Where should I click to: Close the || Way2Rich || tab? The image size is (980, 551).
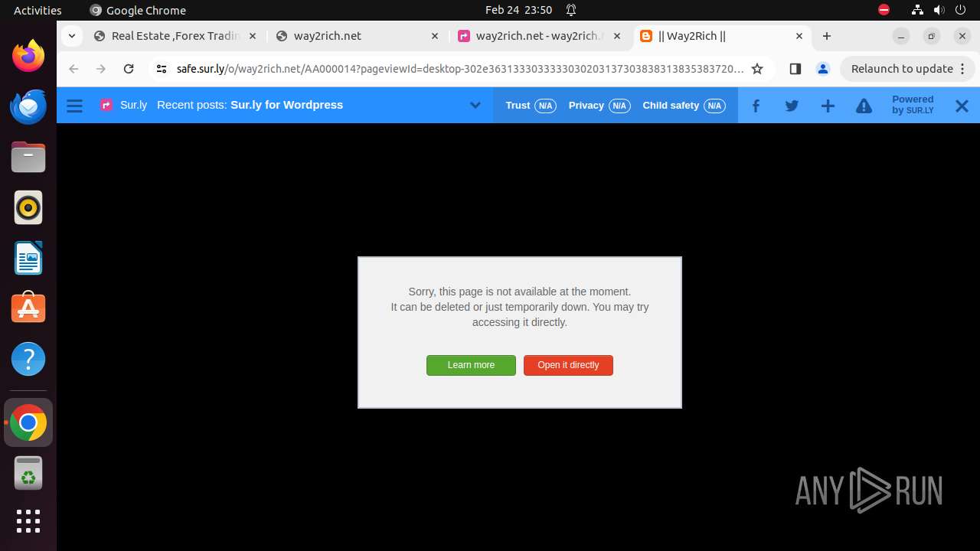(799, 36)
